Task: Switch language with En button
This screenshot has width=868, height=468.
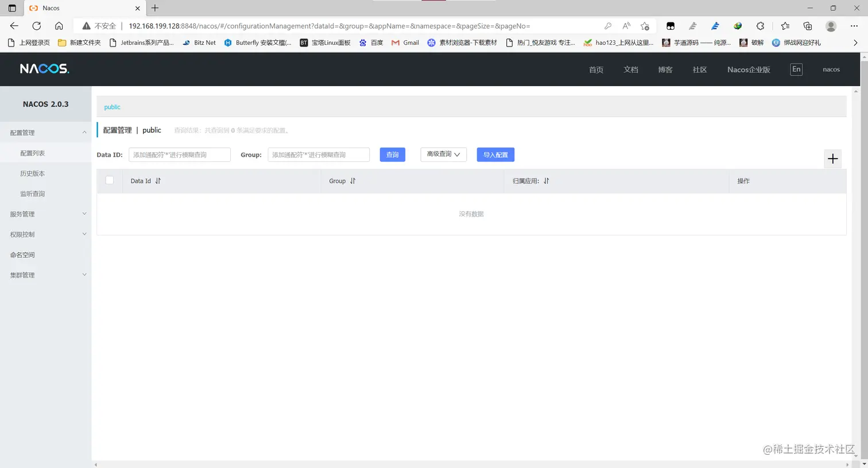Action: click(796, 69)
